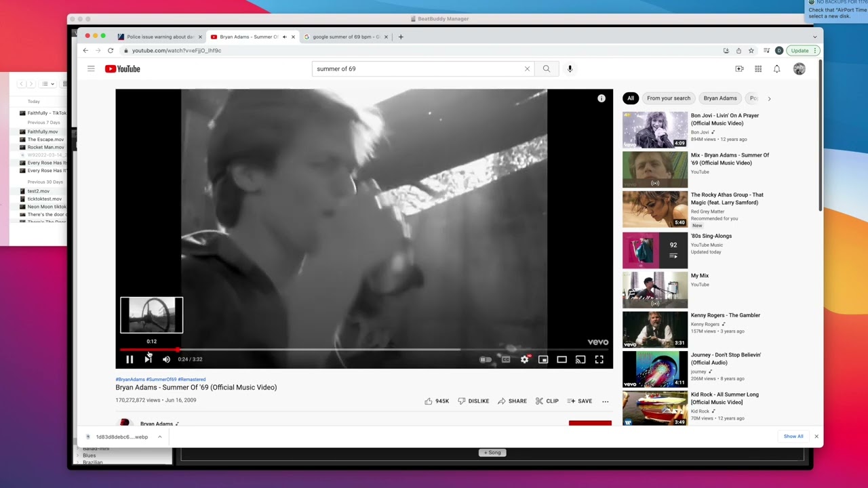Select the All filter chip

[x=631, y=98]
